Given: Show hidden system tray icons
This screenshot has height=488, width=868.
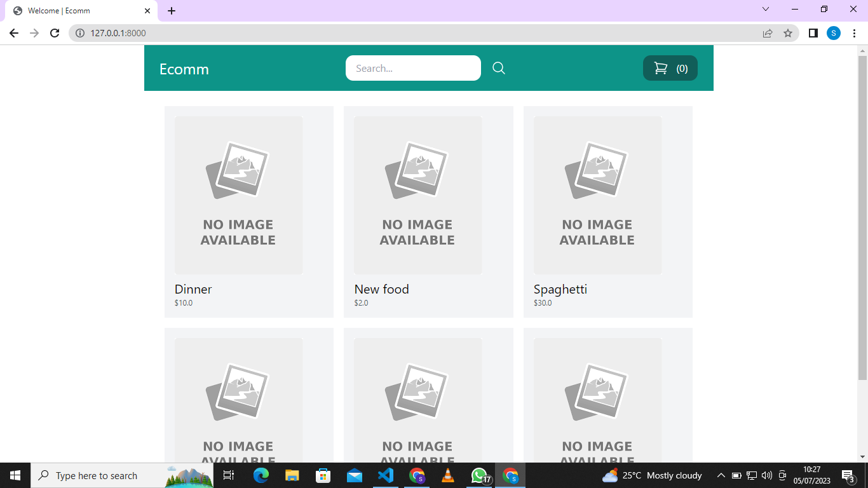Looking at the screenshot, I should tap(721, 475).
